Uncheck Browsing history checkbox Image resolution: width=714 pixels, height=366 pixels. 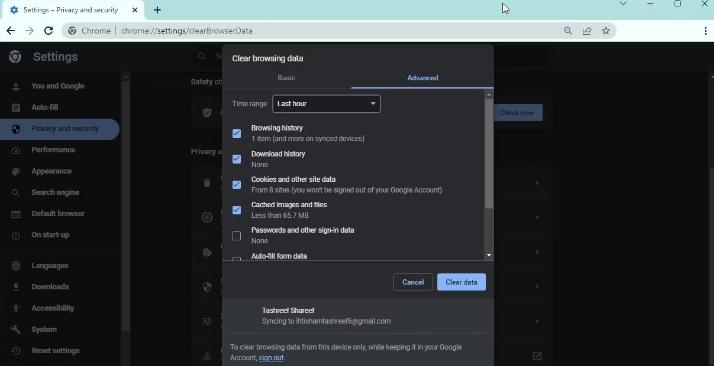pos(236,133)
